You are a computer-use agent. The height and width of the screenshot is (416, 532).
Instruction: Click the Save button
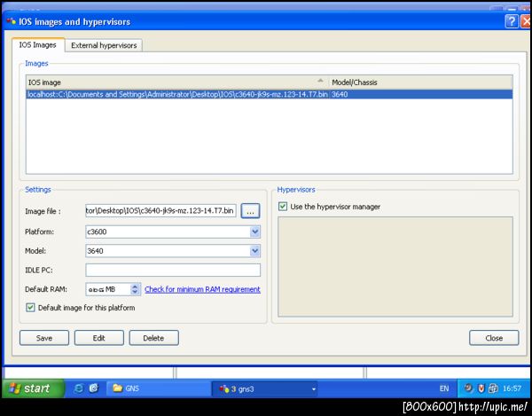coord(44,338)
